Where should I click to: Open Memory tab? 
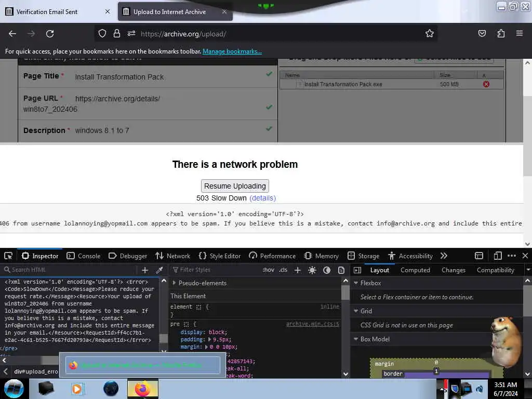(322, 256)
